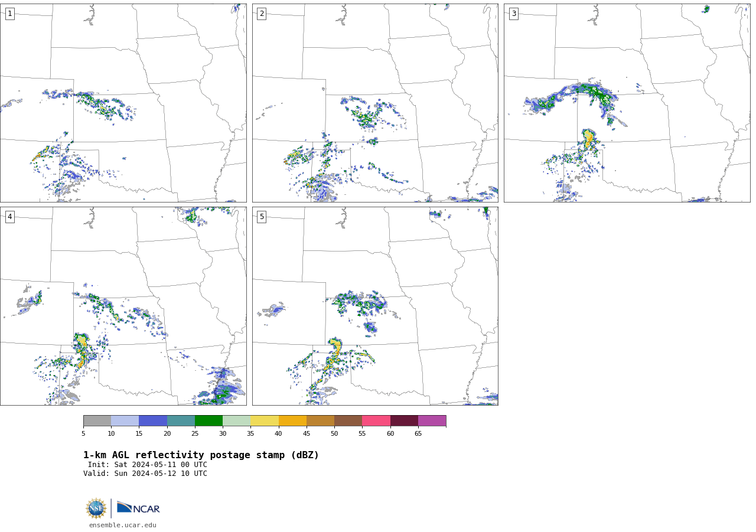
Task: Open ensemble member 3 reflectivity map
Action: coord(627,103)
